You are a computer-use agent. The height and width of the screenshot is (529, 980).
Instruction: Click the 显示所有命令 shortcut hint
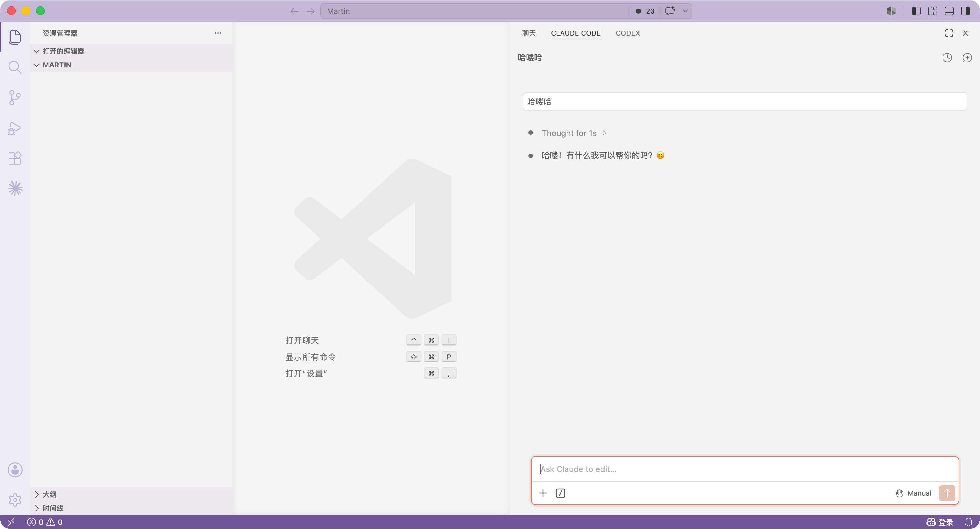click(x=311, y=357)
